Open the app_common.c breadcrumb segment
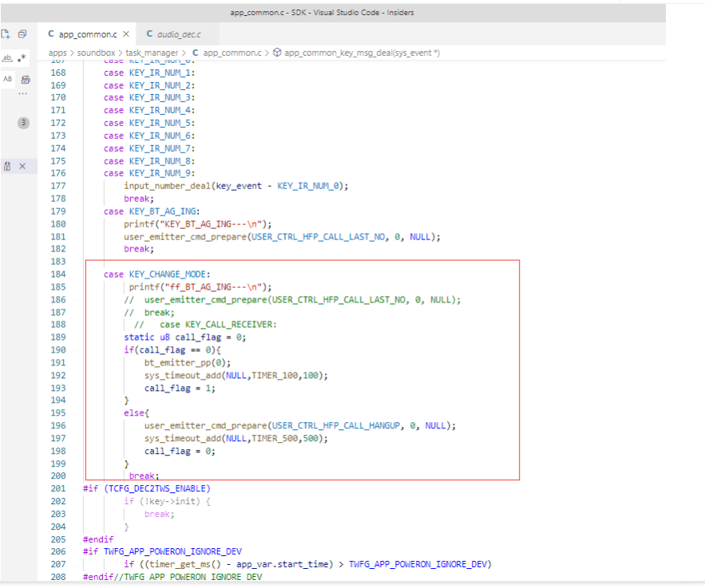Image resolution: width=705 pixels, height=588 pixels. pyautogui.click(x=232, y=53)
